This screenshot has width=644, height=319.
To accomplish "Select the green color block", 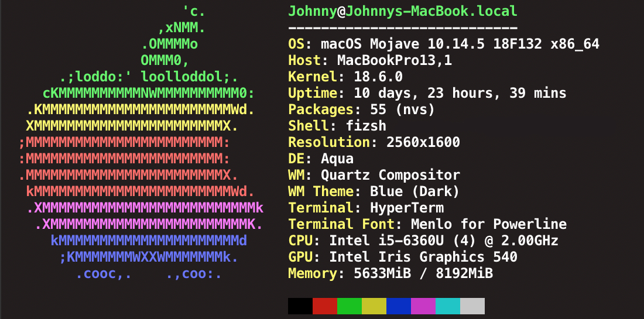I will coord(350,306).
